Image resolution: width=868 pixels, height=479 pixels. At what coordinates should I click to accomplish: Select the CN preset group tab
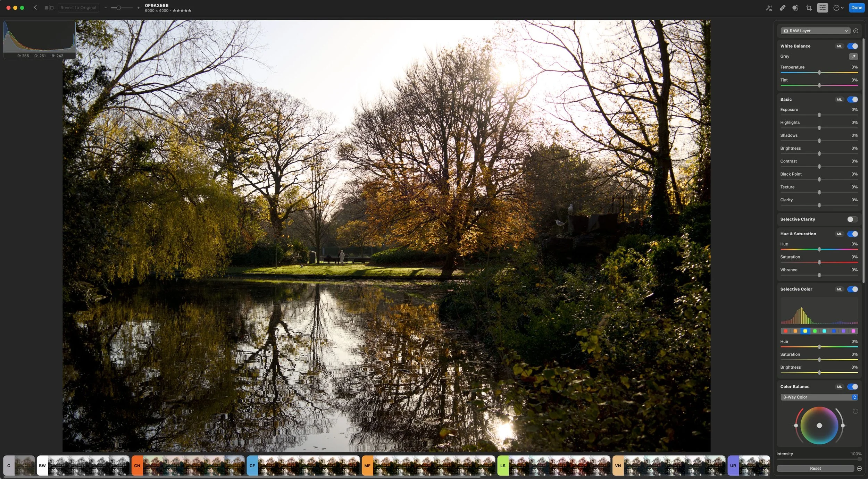tap(137, 466)
